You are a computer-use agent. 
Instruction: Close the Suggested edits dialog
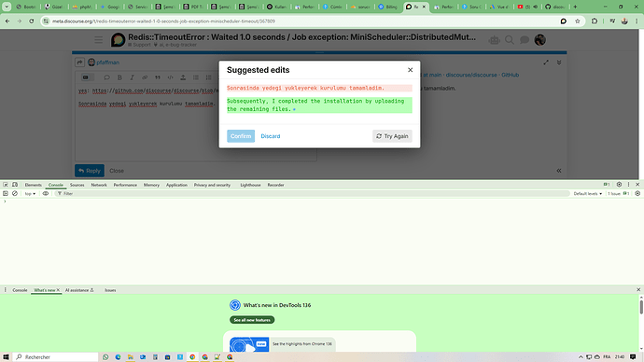pyautogui.click(x=410, y=70)
